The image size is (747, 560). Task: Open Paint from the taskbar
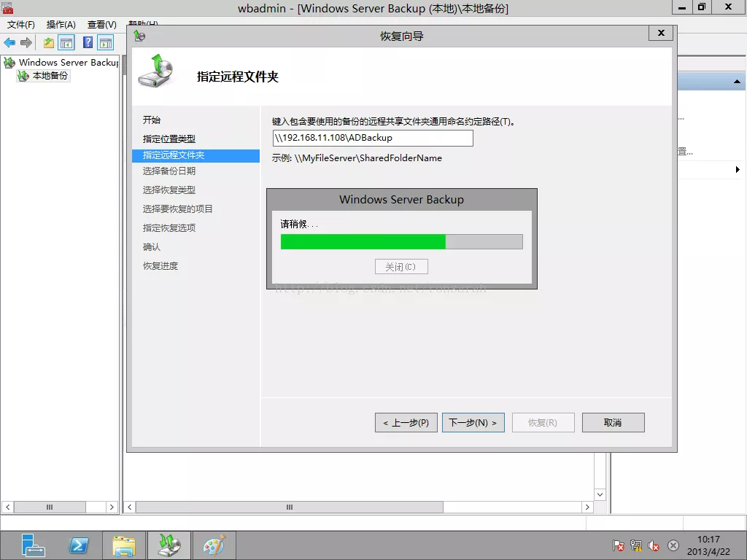(x=214, y=545)
